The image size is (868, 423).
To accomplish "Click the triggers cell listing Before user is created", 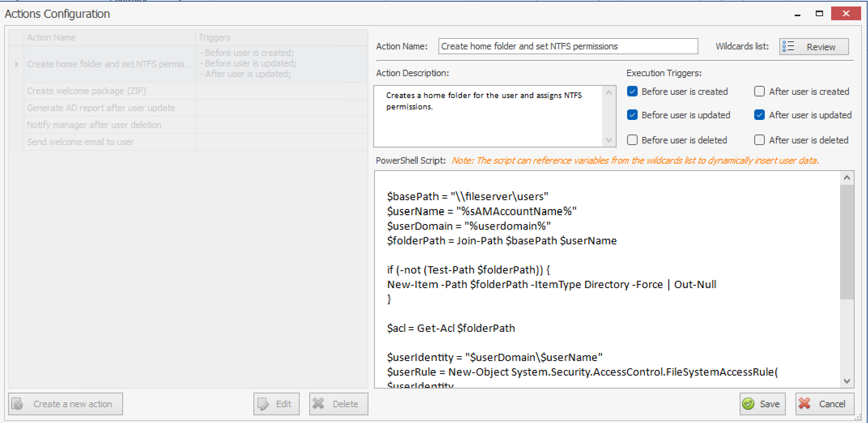I will click(x=282, y=64).
